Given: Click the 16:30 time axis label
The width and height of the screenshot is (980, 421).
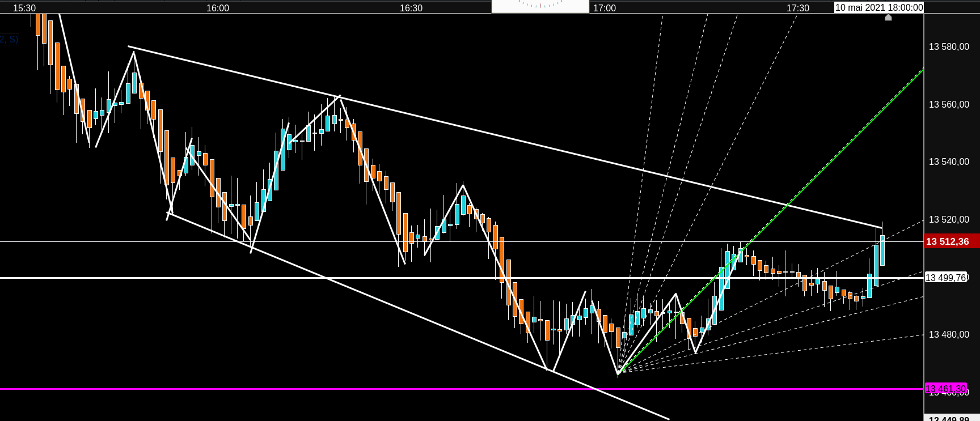Looking at the screenshot, I should (411, 8).
